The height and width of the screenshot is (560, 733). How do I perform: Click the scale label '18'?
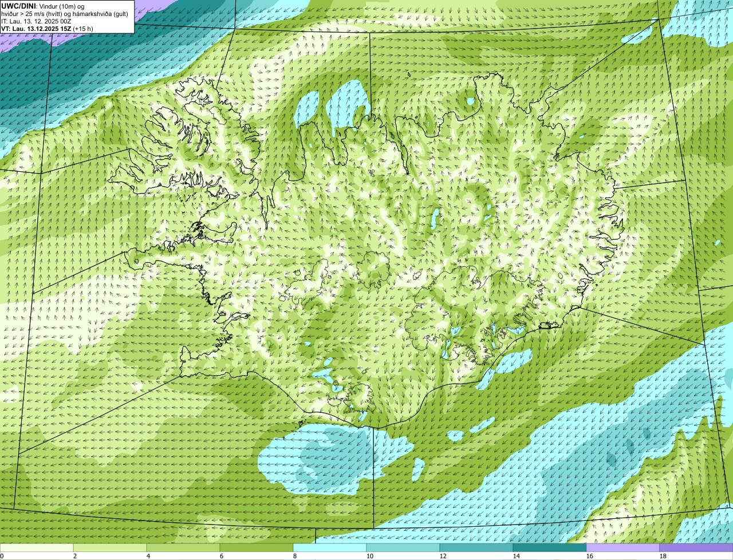[x=663, y=556]
